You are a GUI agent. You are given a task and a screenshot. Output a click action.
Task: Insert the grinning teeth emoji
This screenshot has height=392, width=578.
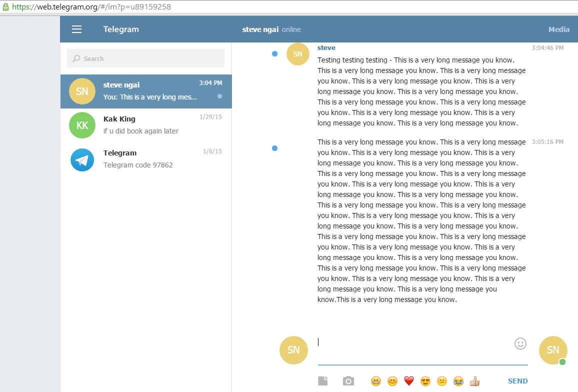[x=375, y=381]
